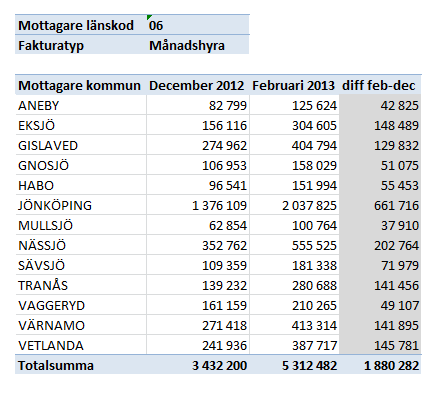438x398 pixels.
Task: Select GISLAVED diff value 129 832
Action: (396, 146)
